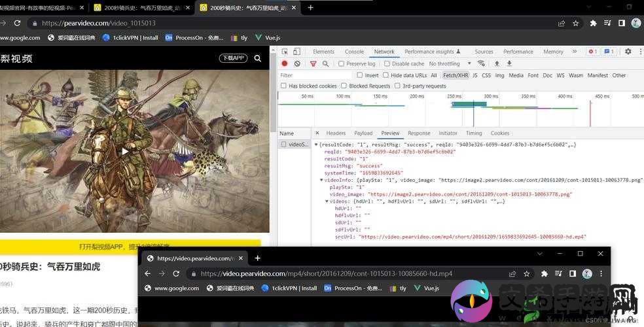Stop recording the network log
This screenshot has width=644, height=327.
[x=285, y=63]
